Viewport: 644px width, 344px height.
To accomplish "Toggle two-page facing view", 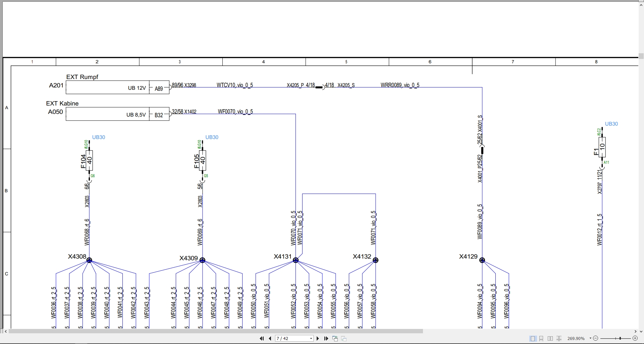I will (x=550, y=339).
